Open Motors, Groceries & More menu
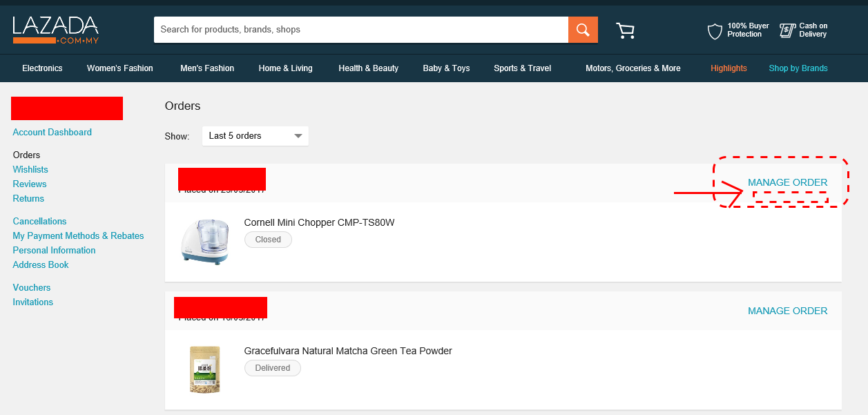This screenshot has width=868, height=415. tap(633, 68)
